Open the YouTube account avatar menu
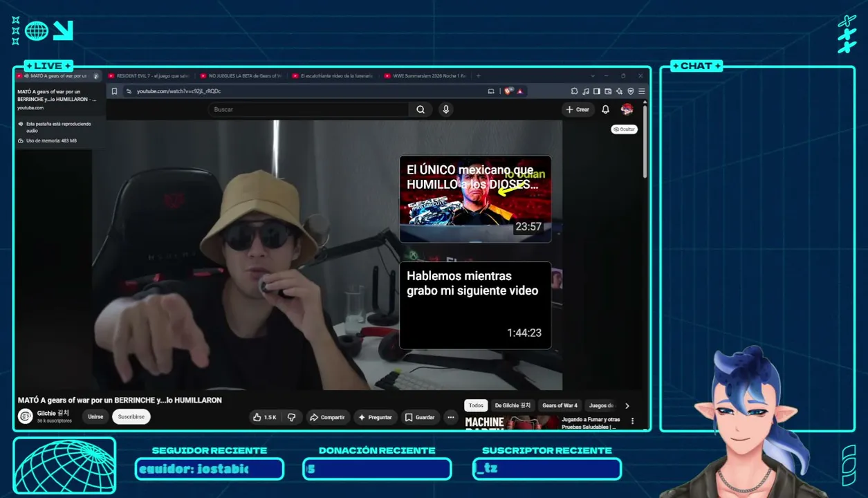Image resolution: width=868 pixels, height=498 pixels. [x=627, y=109]
